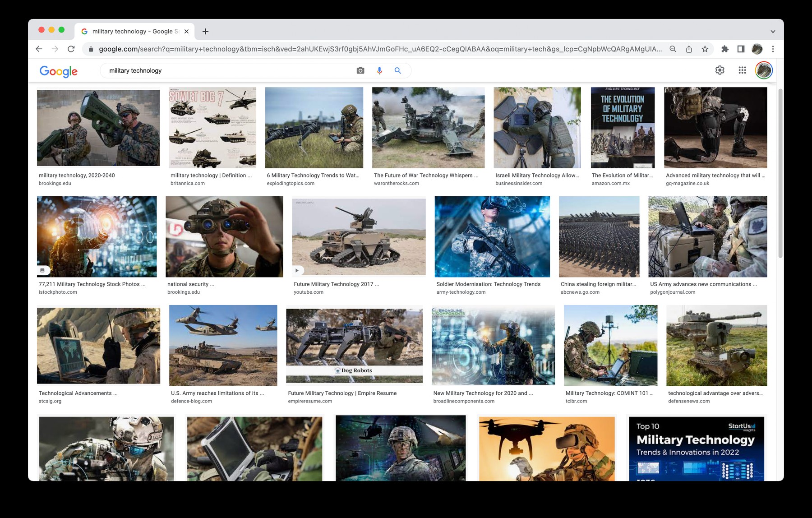Start voice search with microphone icon

coord(379,70)
